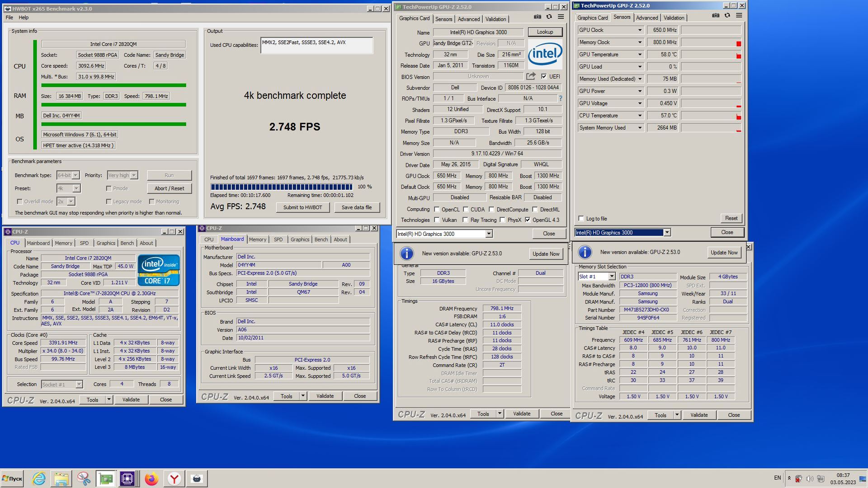Show hidden tray icons arrow
Image resolution: width=868 pixels, height=488 pixels.
789,479
